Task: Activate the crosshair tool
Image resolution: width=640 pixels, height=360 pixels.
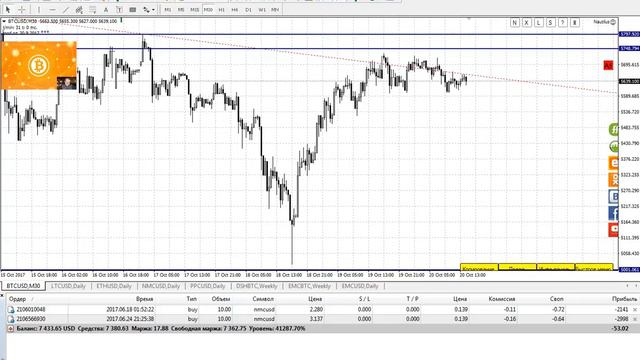Action: [22, 9]
